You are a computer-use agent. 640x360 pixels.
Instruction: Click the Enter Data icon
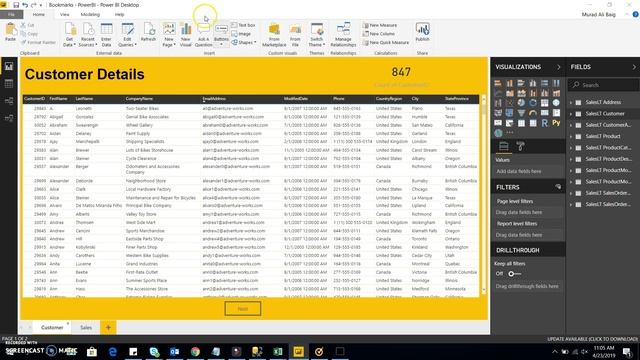(106, 35)
